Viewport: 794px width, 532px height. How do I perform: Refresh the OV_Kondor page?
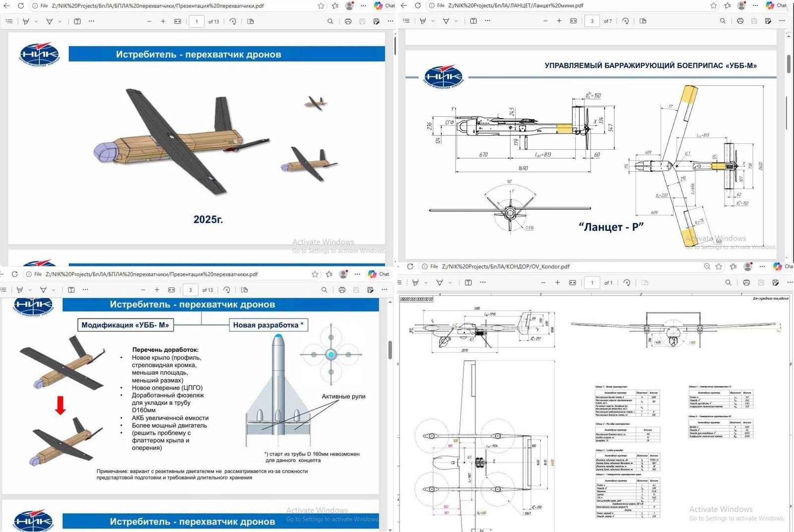pos(410,266)
